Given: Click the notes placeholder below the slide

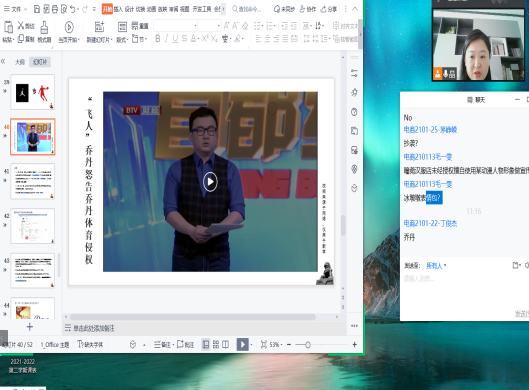Looking at the screenshot, I should click(x=94, y=328).
